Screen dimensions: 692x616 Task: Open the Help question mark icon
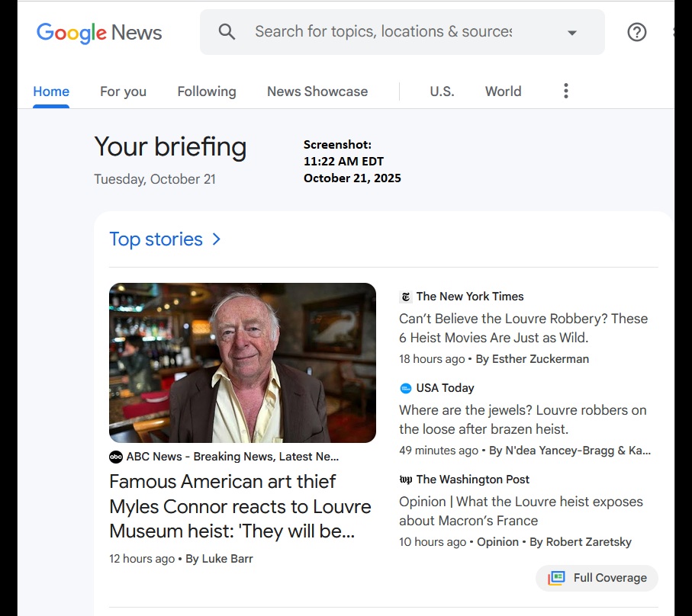[x=636, y=32]
